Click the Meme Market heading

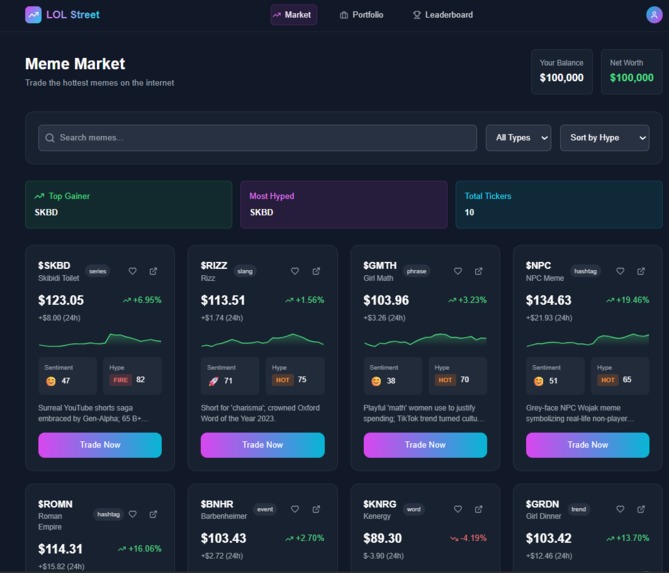75,64
